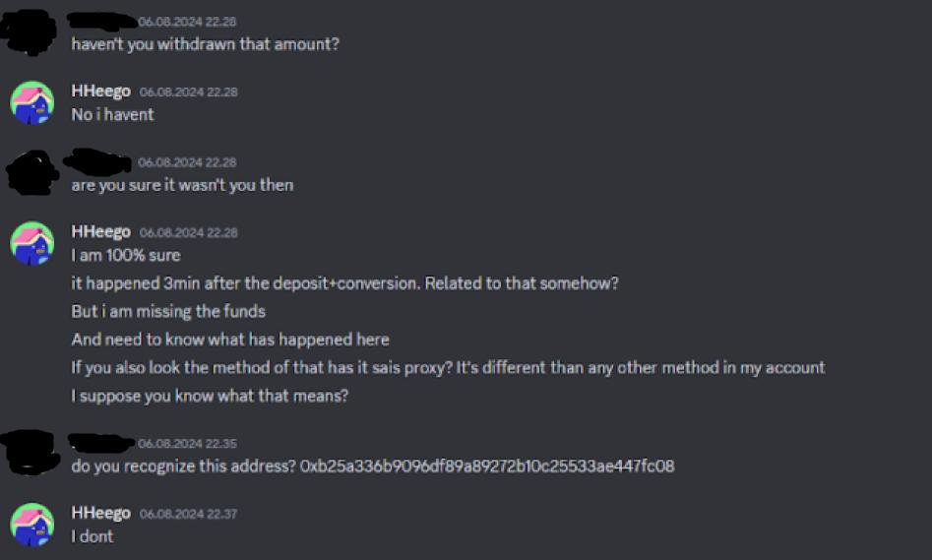Click the wallet address 0xb25a336b...
Screen dimensions: 932x560
click(x=487, y=467)
